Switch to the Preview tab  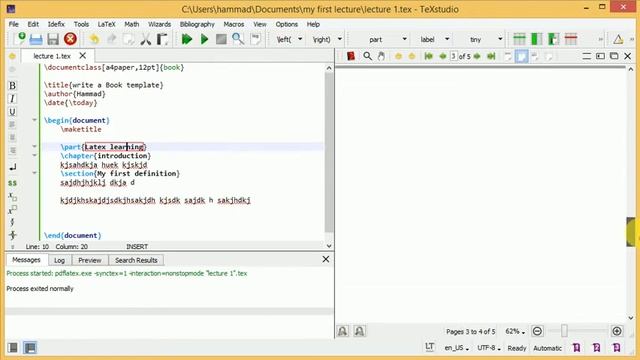tap(90, 260)
